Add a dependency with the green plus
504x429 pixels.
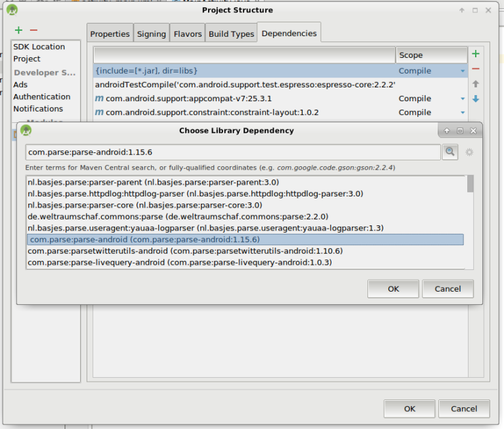coord(476,54)
